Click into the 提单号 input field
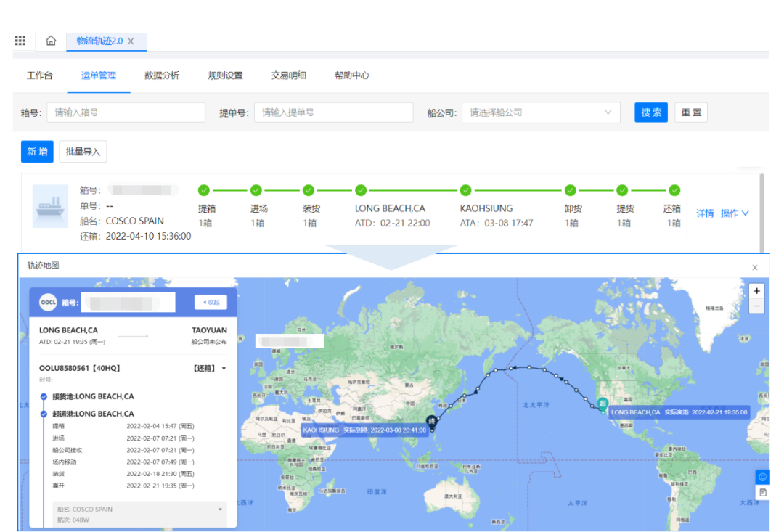The image size is (784, 532). tap(333, 112)
